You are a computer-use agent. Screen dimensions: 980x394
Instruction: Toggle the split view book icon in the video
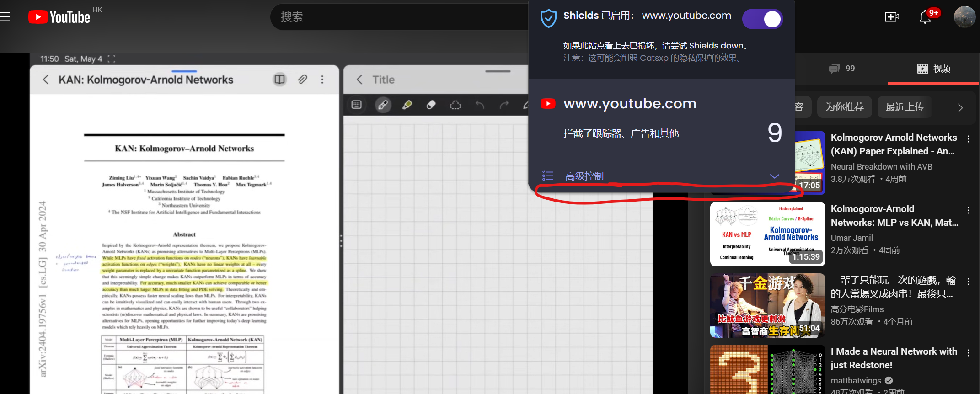point(279,80)
